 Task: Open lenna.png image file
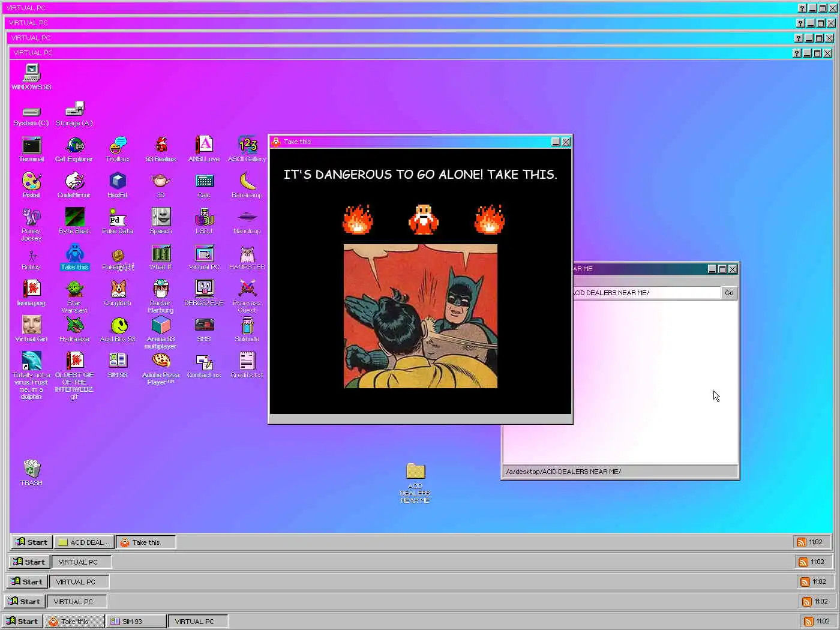pos(31,293)
